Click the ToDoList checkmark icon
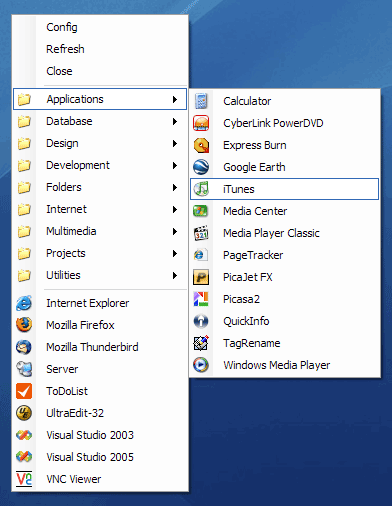 [x=24, y=391]
